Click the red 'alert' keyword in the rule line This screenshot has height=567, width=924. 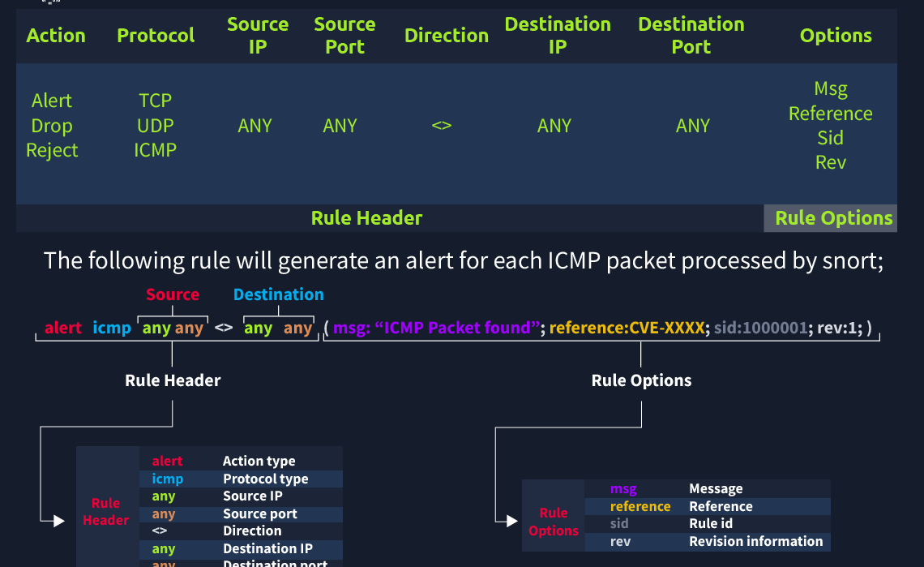(63, 329)
